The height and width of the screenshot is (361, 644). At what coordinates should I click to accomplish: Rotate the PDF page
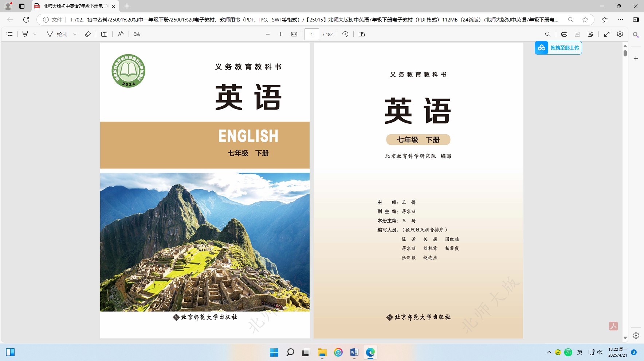pyautogui.click(x=345, y=34)
